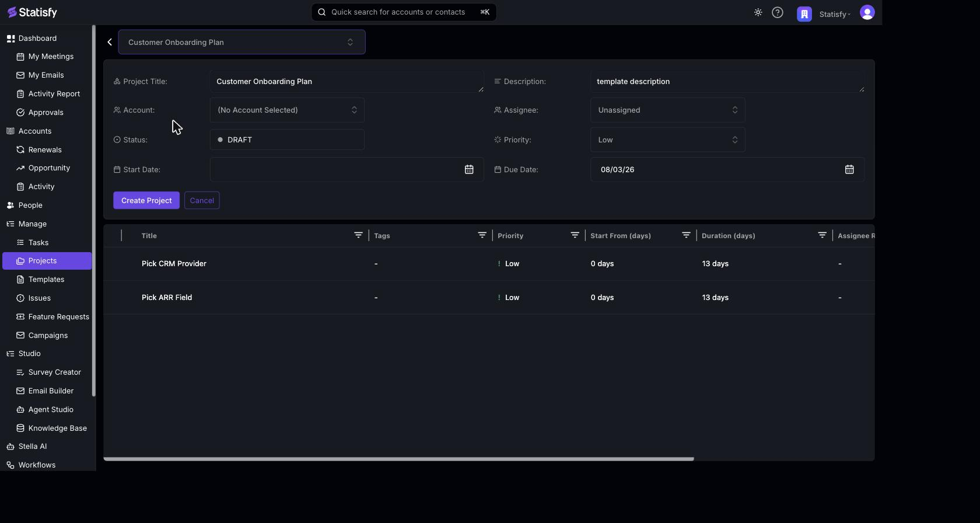Image resolution: width=980 pixels, height=523 pixels.
Task: Open the Duration column filter icon
Action: click(x=822, y=235)
